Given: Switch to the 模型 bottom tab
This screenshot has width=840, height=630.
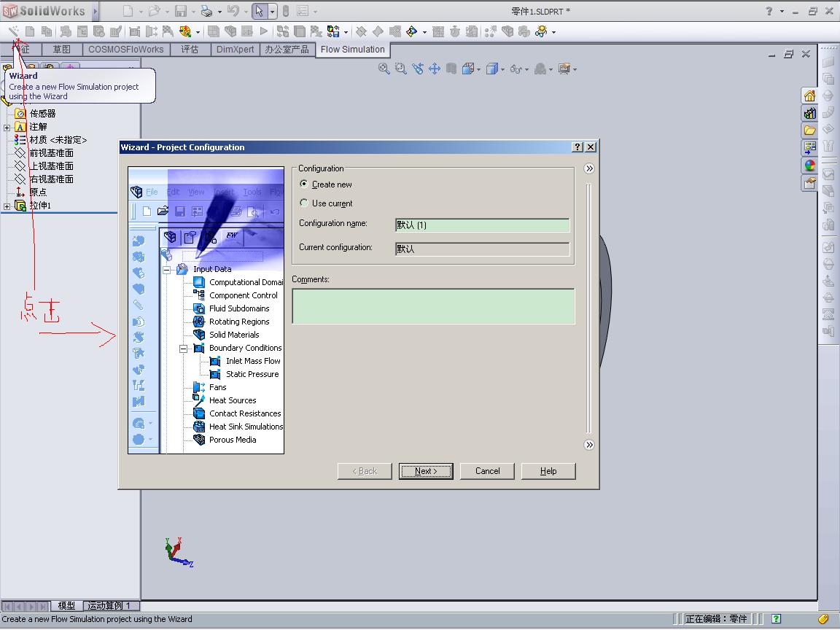Looking at the screenshot, I should (x=66, y=605).
